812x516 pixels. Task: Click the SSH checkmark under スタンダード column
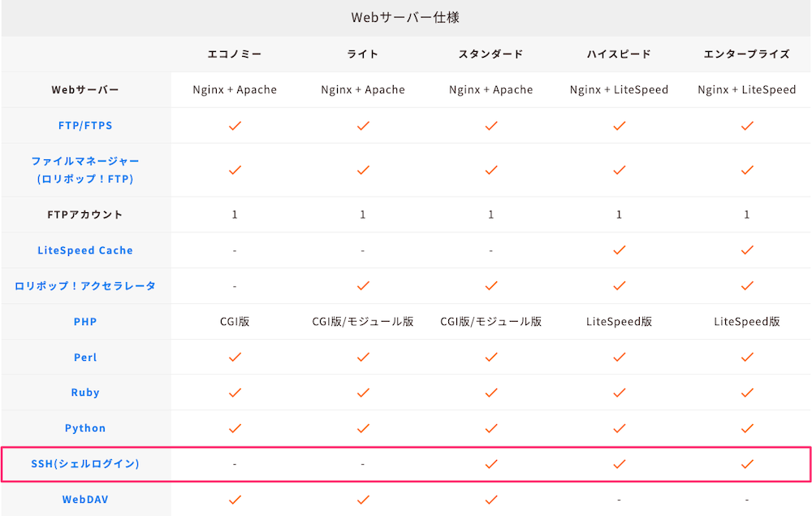pyautogui.click(x=490, y=464)
